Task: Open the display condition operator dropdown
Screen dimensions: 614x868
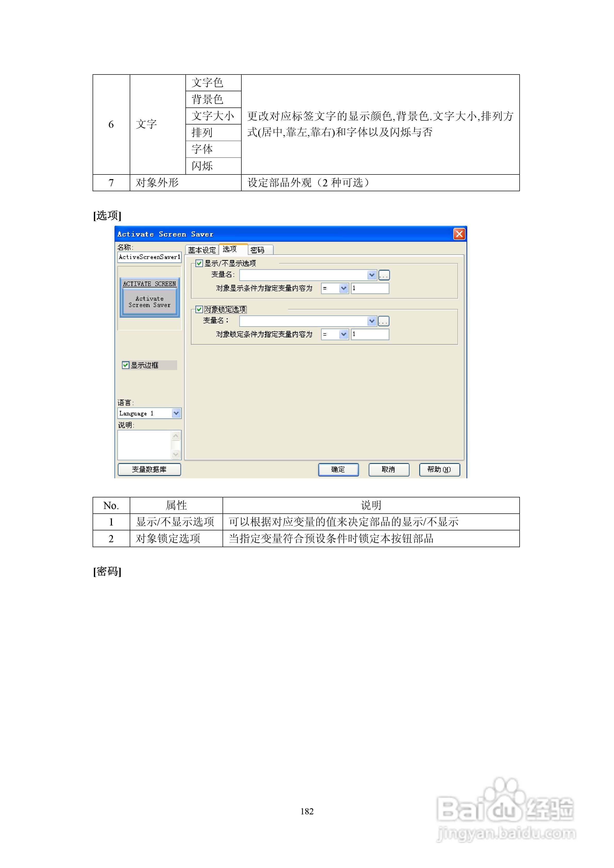Action: [343, 288]
